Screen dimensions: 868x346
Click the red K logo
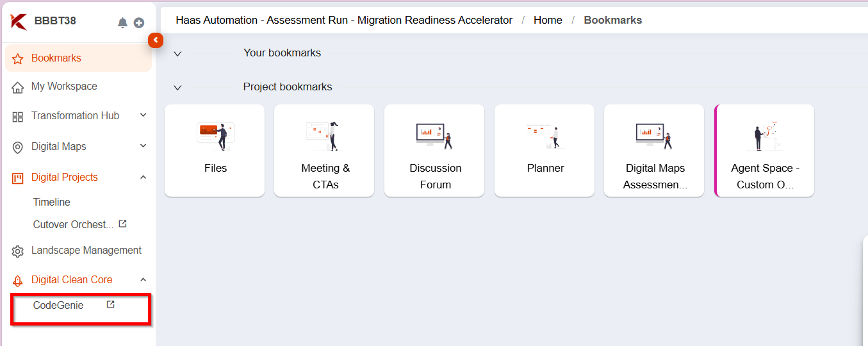tap(19, 21)
